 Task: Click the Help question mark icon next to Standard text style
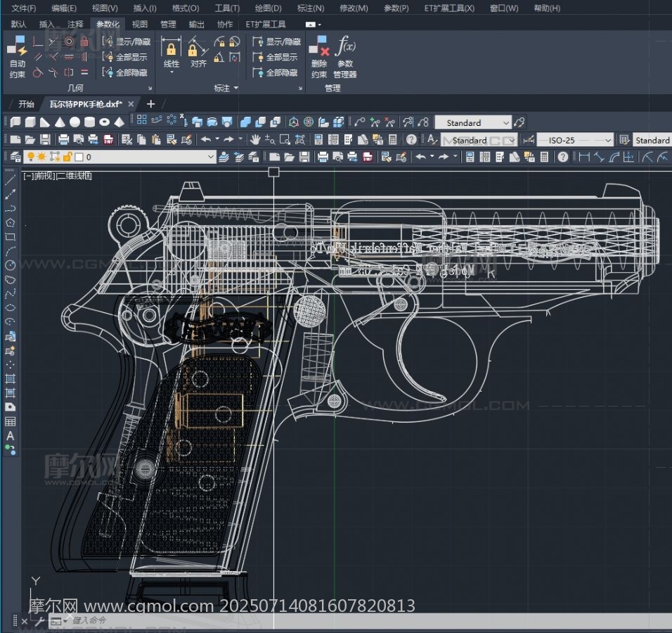tap(411, 139)
